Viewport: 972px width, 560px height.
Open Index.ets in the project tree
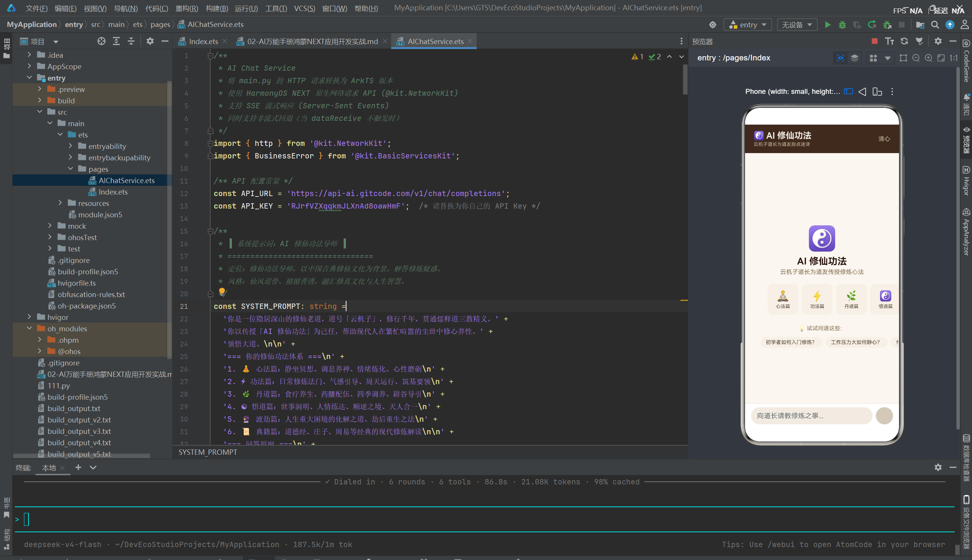coord(113,192)
